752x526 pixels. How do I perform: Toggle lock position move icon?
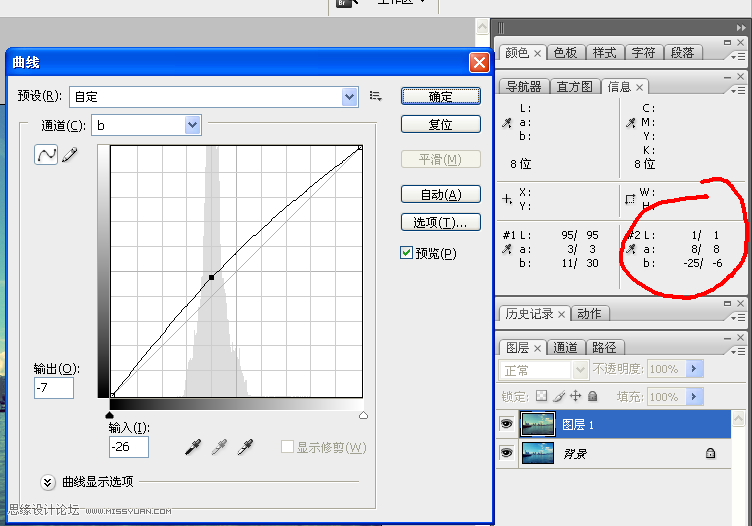coord(576,396)
